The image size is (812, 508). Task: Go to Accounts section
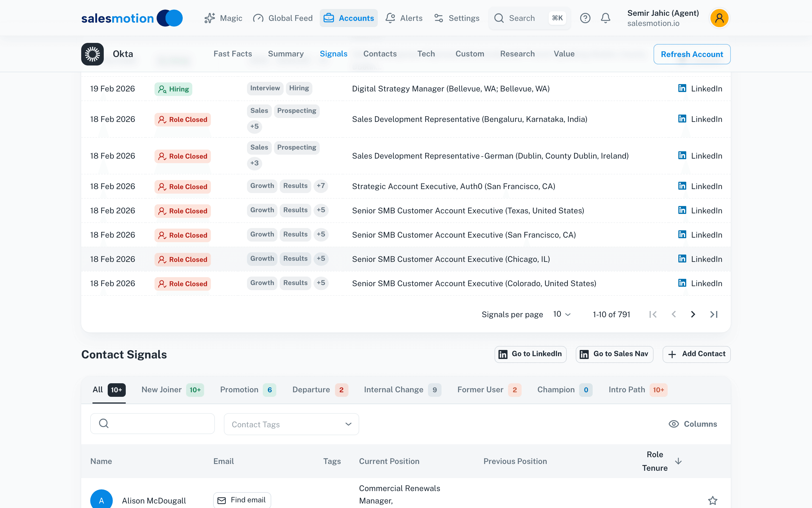(348, 18)
